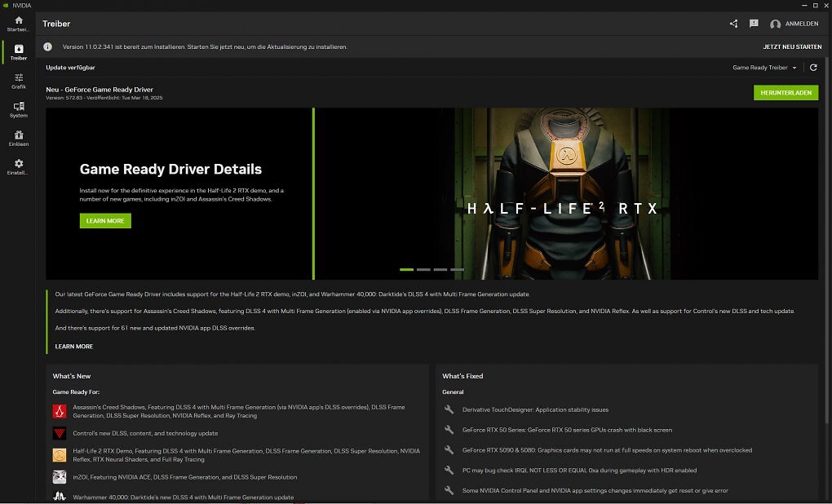Viewport: 832px width, 504px height.
Task: Click the 'Treiber' page title
Action: tap(56, 24)
